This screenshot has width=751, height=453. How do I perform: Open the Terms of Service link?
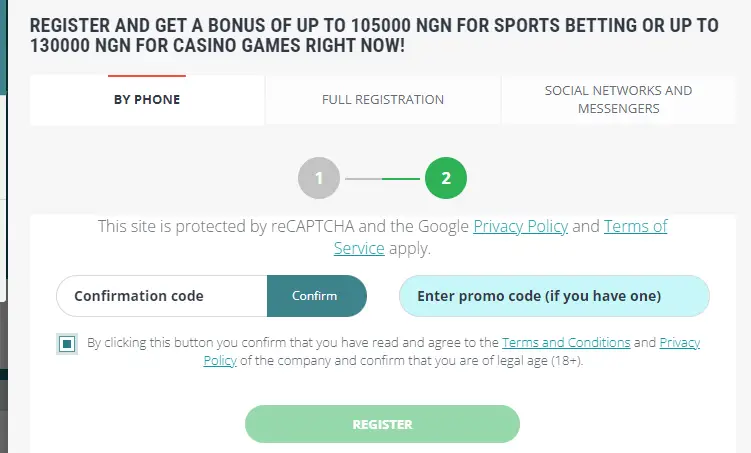[x=635, y=227]
